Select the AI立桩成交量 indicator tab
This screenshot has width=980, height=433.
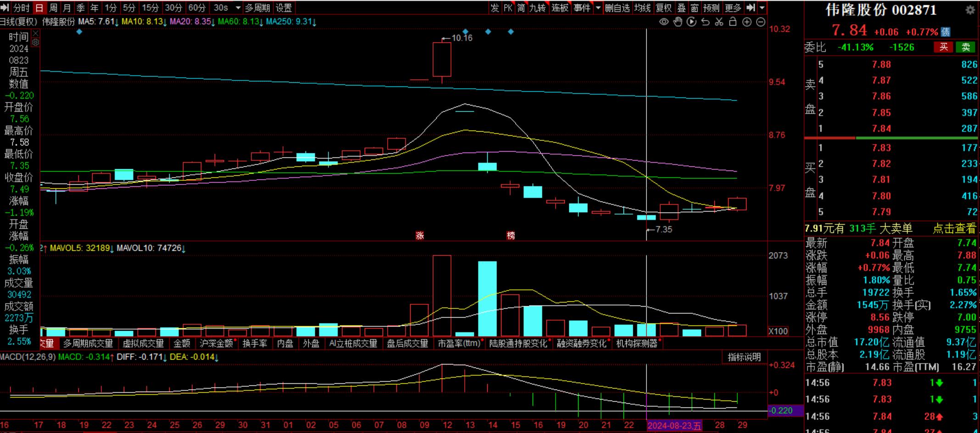353,343
